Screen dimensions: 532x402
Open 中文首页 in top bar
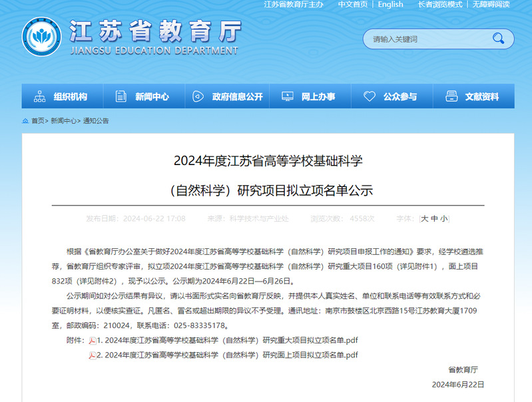[x=352, y=5]
